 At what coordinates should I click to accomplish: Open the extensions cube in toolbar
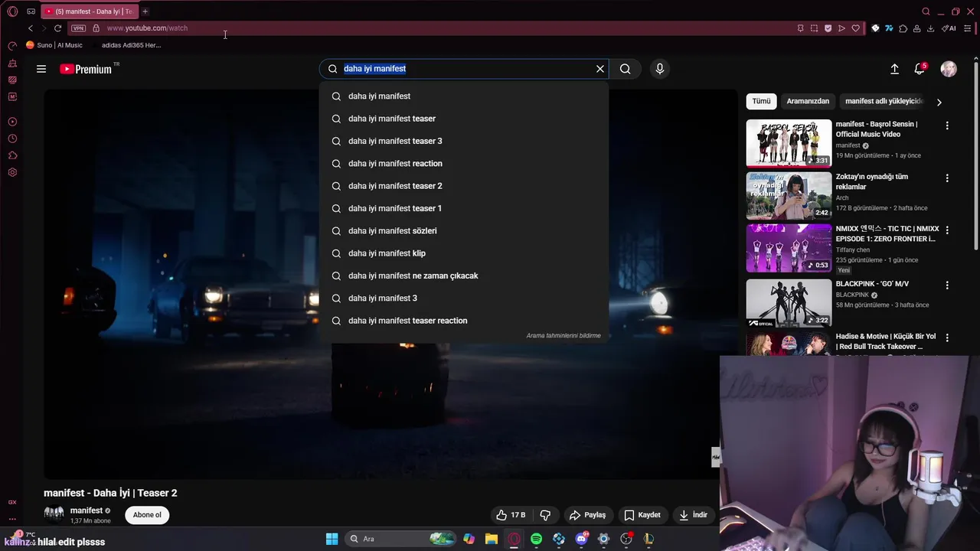903,28
